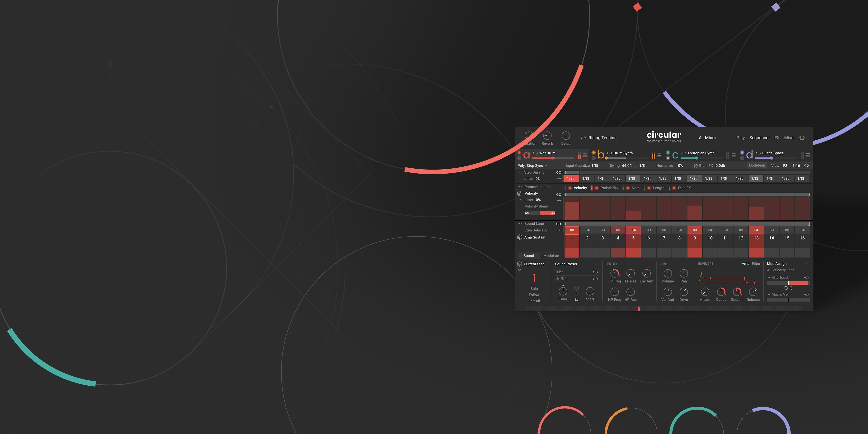This screenshot has height=434, width=868.
Task: Toggle Velocity lane infinity loop icon
Action: point(559,194)
